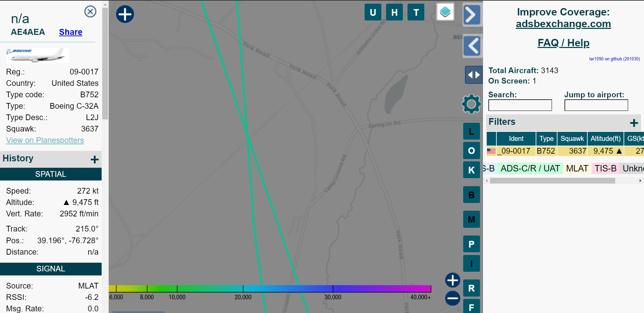Click the double-arrow sidebar toggle icon

(473, 75)
